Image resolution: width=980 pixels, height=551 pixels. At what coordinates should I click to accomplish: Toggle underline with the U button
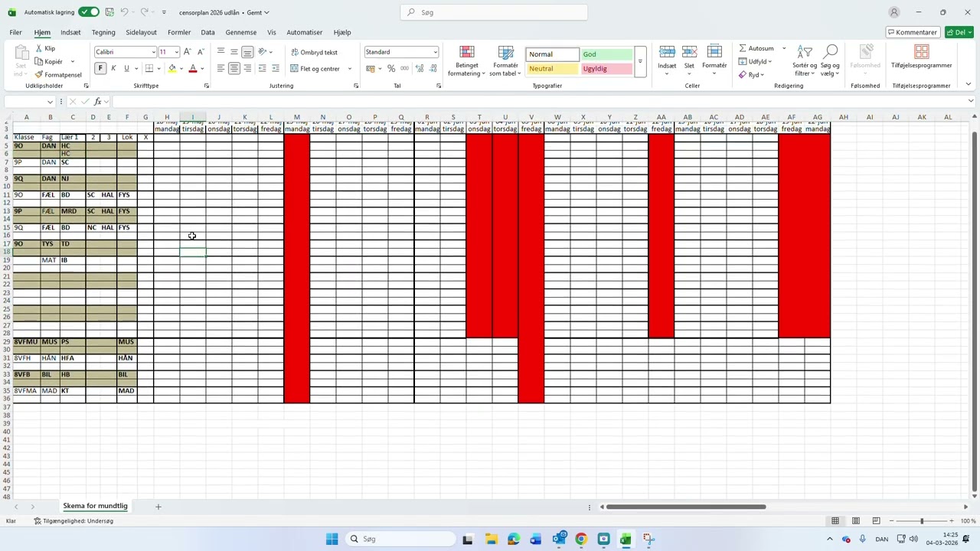(126, 69)
